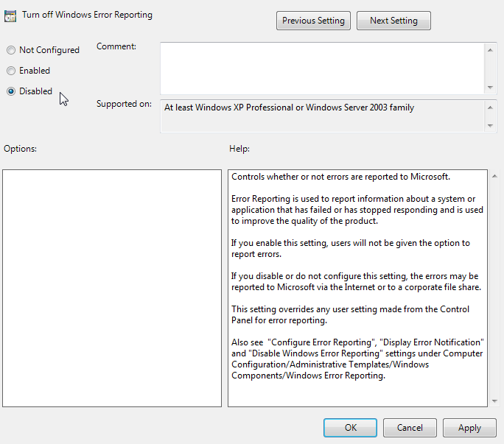Go to Next Setting
This screenshot has width=504, height=444.
tap(393, 21)
